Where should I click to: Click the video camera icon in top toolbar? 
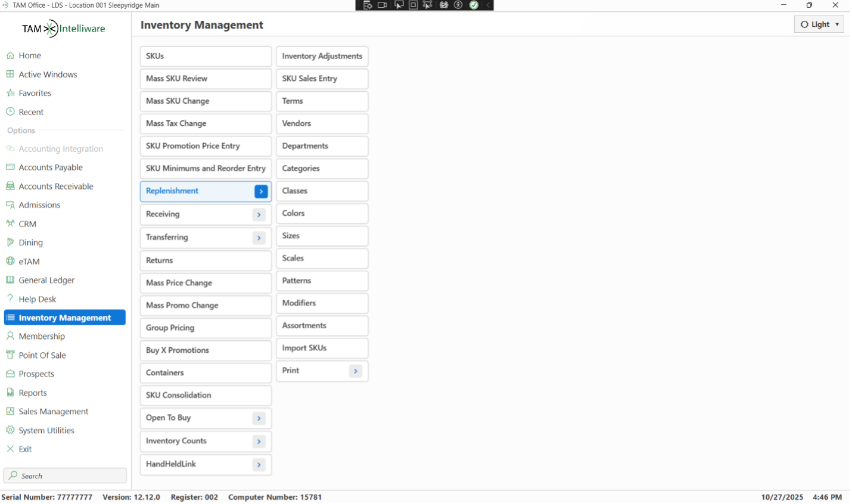pyautogui.click(x=383, y=5)
